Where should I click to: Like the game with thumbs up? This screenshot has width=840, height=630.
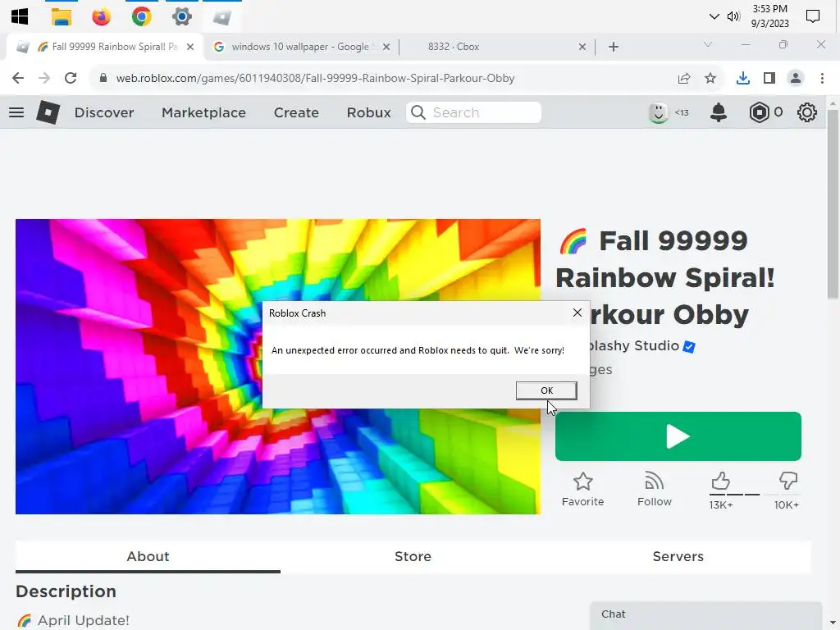coord(720,481)
